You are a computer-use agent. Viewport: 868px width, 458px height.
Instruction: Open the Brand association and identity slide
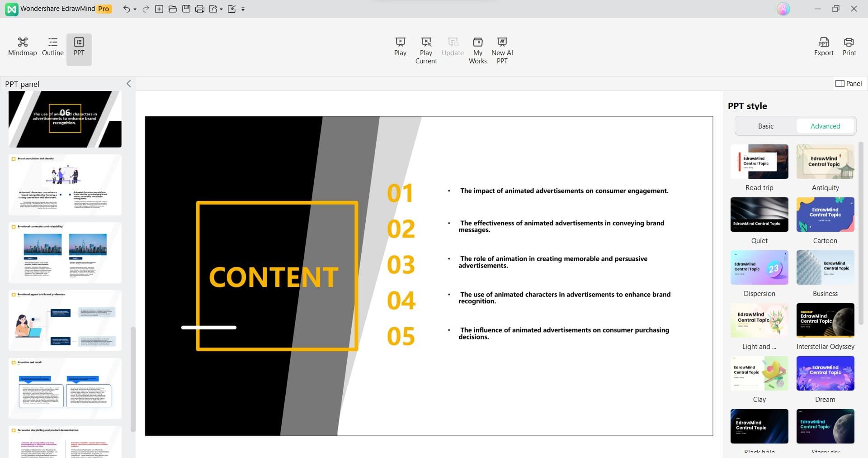[65, 185]
